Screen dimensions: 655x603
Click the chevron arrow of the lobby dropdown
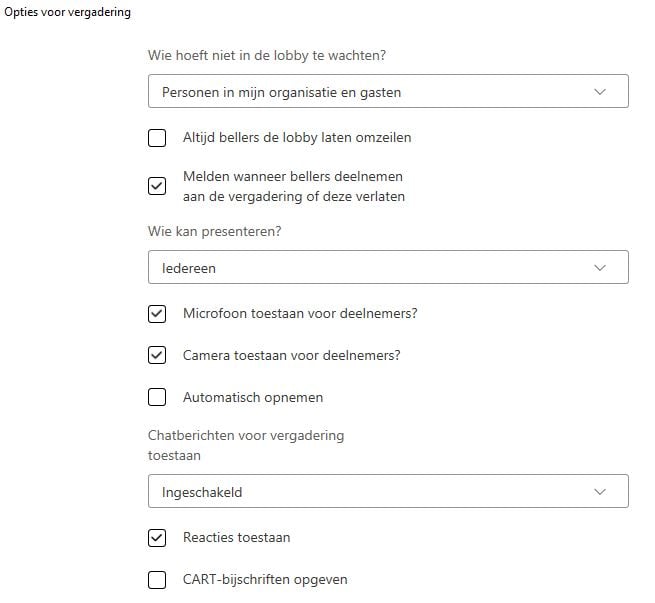point(600,92)
